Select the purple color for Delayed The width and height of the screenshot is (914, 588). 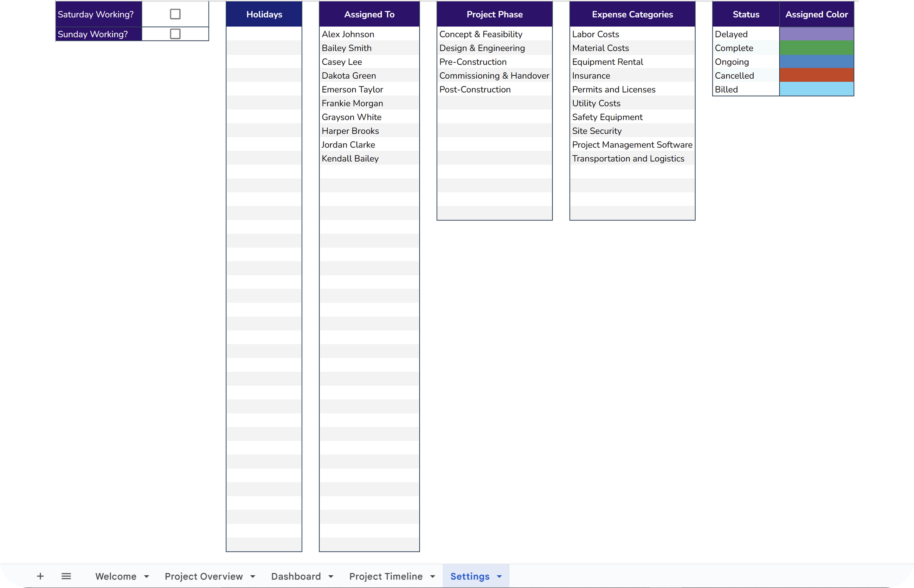coord(817,34)
